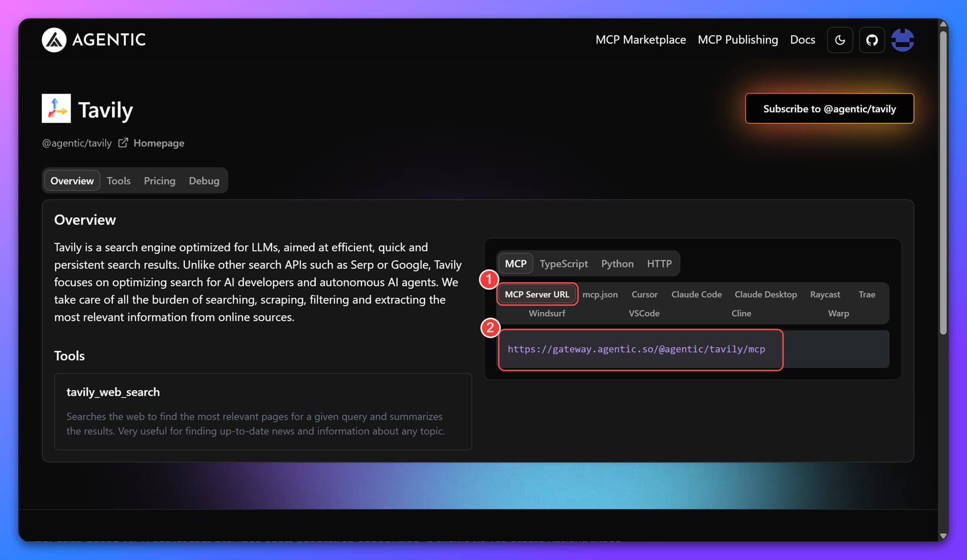This screenshot has width=967, height=560.
Task: Select the mcp.json option
Action: (x=600, y=294)
